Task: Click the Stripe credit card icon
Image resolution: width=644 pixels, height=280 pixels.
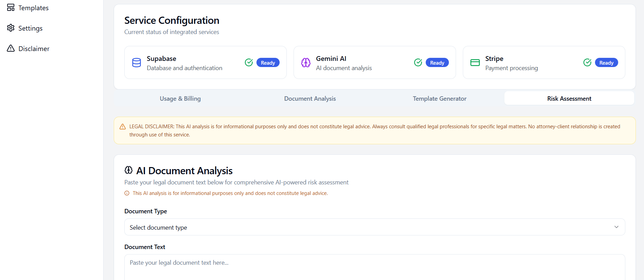Action: coord(475,63)
